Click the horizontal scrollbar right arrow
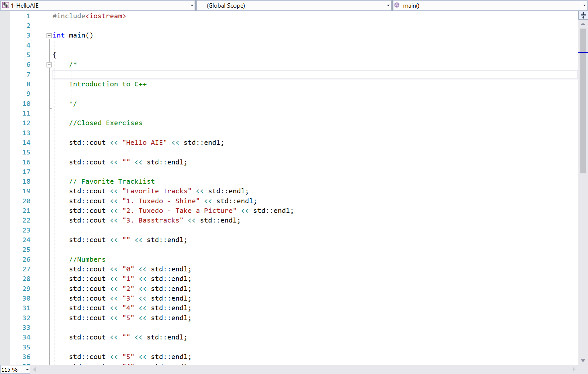 point(574,369)
